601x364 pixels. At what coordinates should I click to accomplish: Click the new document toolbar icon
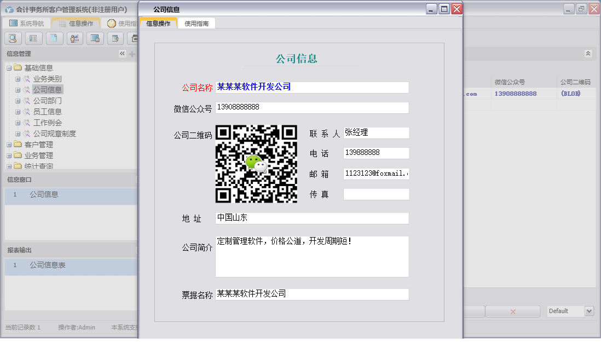click(x=54, y=38)
